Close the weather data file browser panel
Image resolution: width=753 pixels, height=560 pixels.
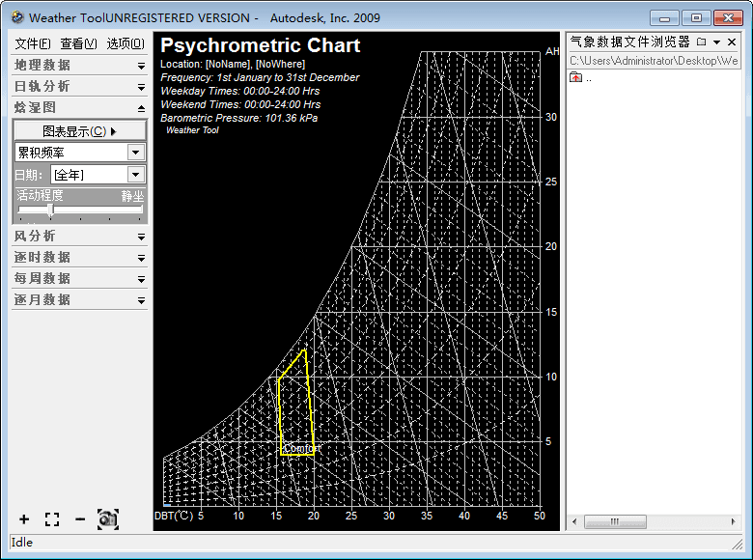[x=732, y=42]
